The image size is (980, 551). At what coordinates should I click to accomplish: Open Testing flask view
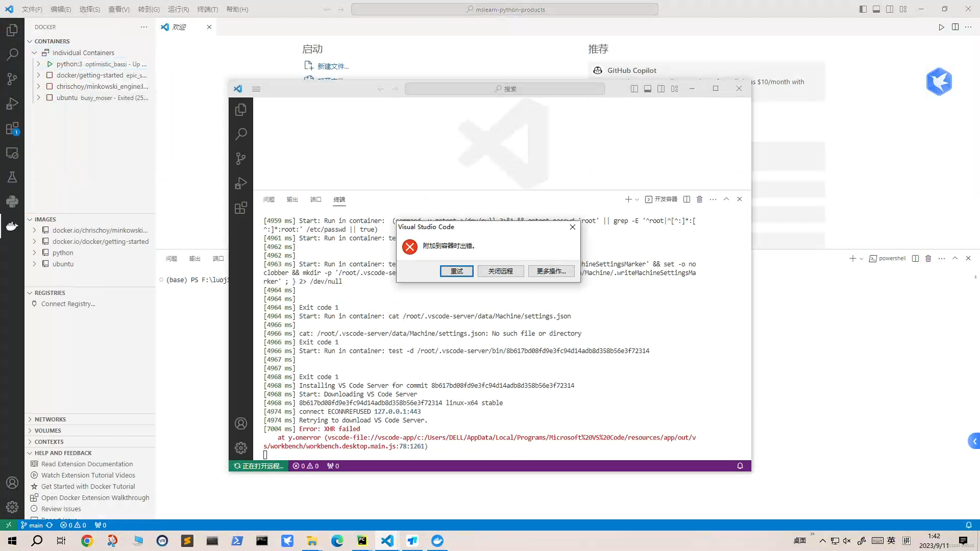coord(12,177)
